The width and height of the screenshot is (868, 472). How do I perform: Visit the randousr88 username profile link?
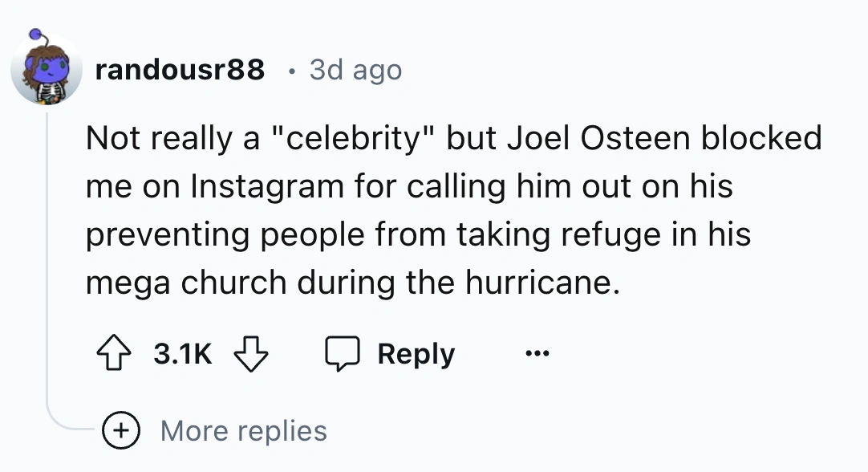[x=180, y=71]
